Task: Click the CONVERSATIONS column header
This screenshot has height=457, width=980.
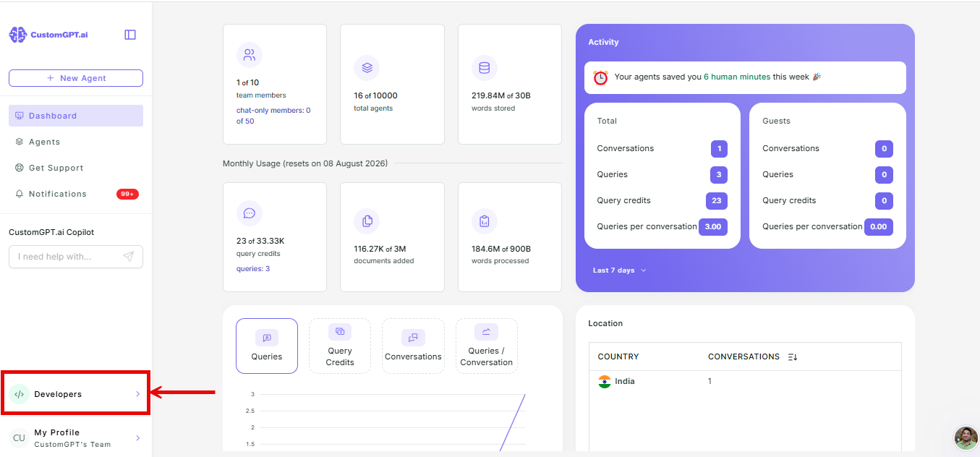Action: pos(743,357)
